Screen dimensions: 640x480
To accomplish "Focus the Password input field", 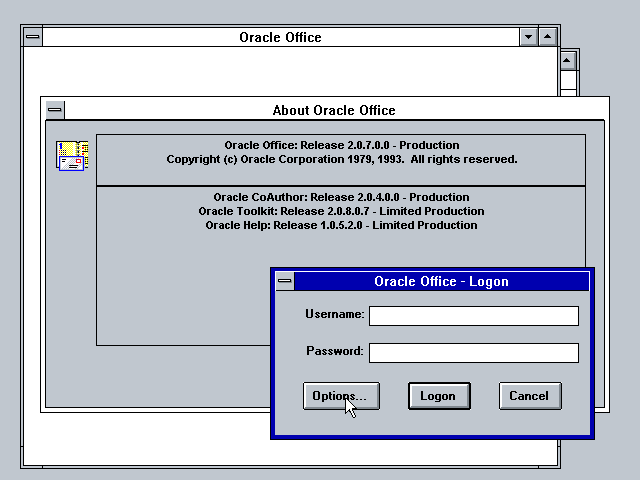I will coord(474,353).
